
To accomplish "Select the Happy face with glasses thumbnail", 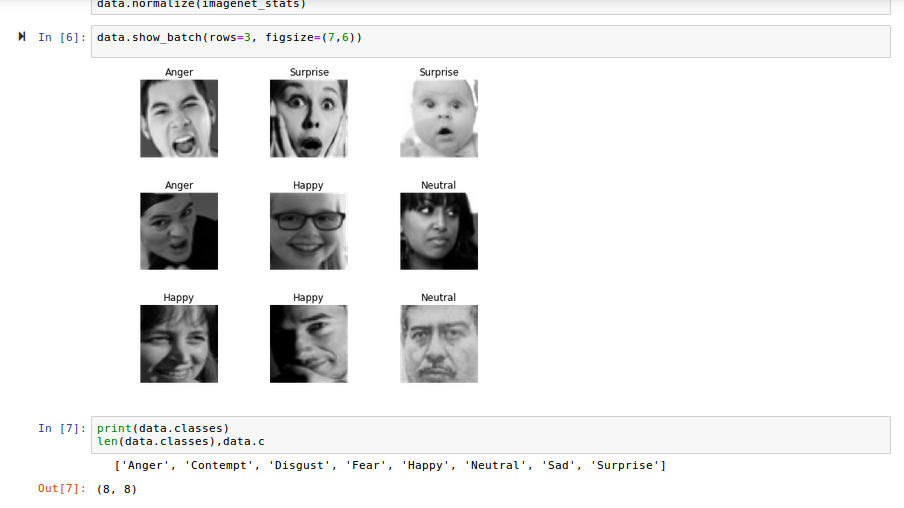I will click(x=308, y=231).
